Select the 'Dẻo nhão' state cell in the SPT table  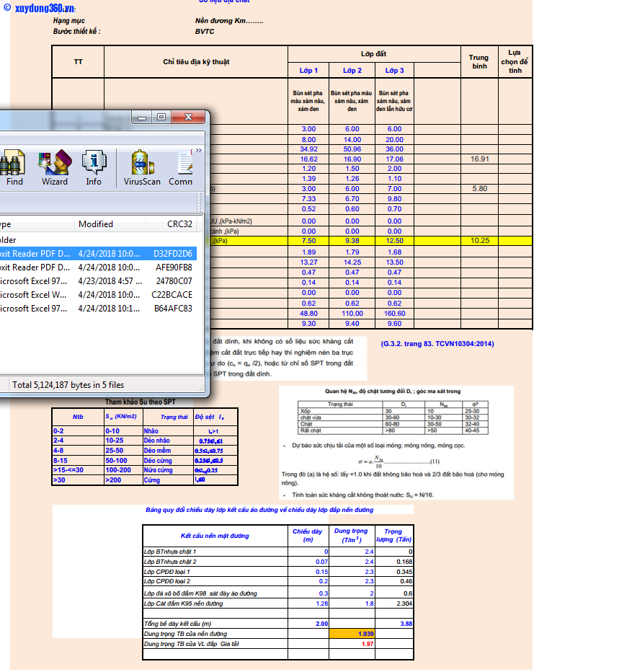(x=168, y=441)
